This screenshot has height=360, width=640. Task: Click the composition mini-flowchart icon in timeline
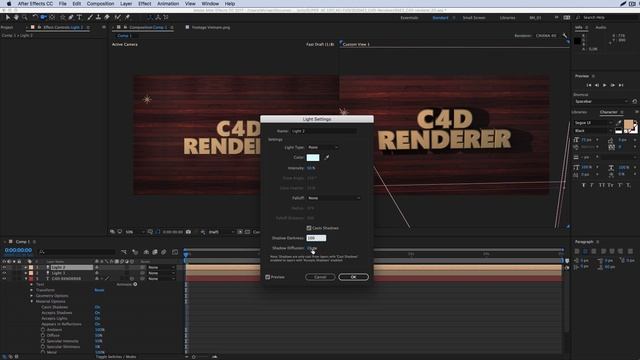[124, 252]
